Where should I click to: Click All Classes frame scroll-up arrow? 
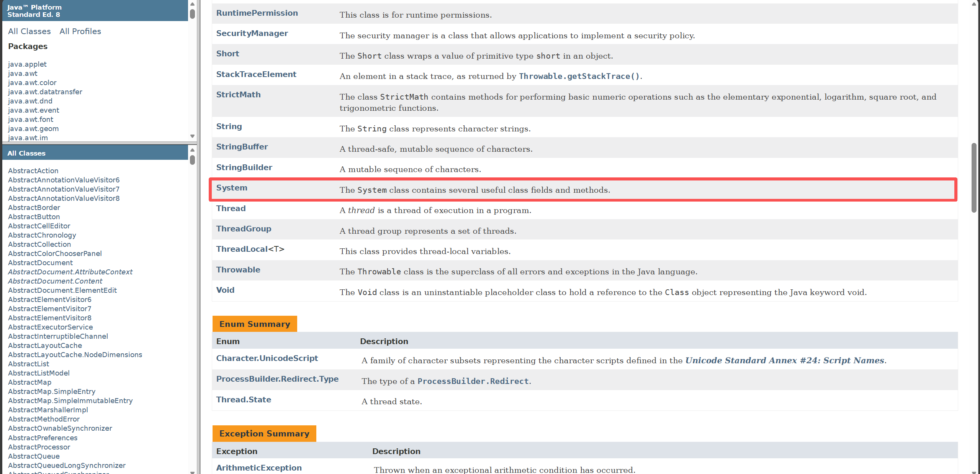192,149
